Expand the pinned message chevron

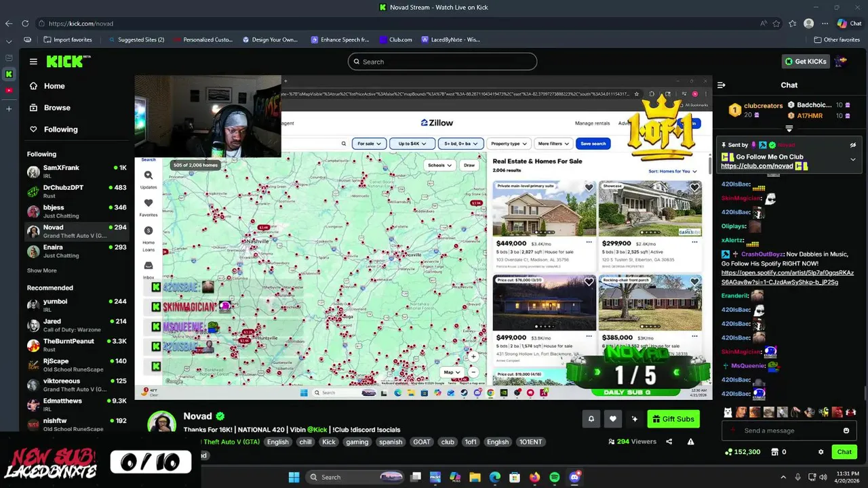(853, 159)
